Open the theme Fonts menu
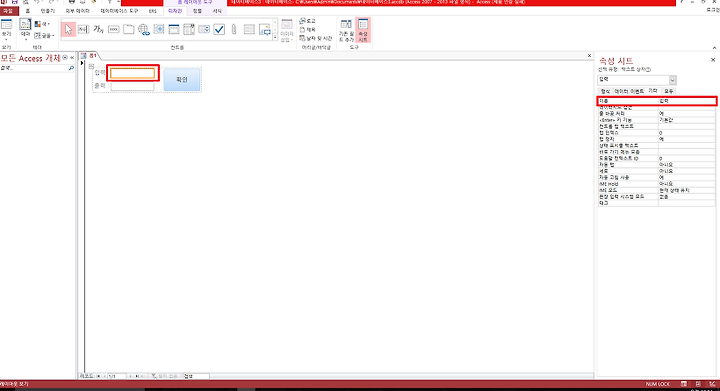 [x=44, y=35]
